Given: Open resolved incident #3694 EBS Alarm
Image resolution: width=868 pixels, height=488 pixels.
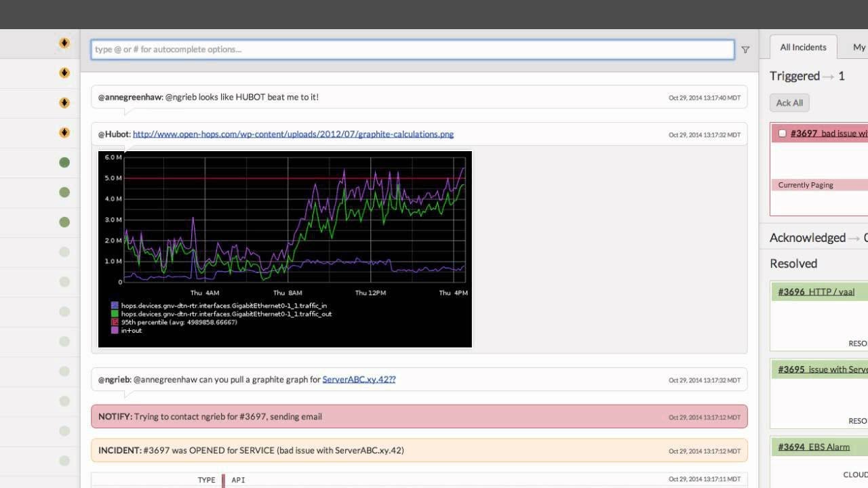Looking at the screenshot, I should pyautogui.click(x=814, y=447).
